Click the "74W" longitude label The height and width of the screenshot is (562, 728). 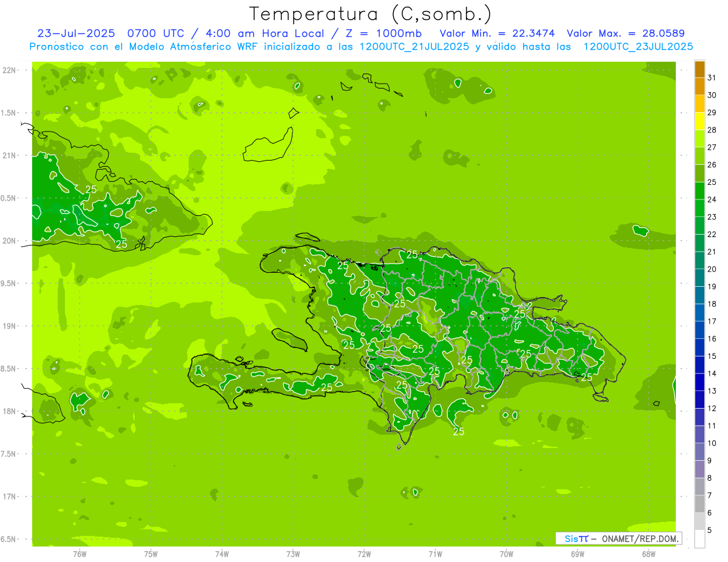[222, 554]
